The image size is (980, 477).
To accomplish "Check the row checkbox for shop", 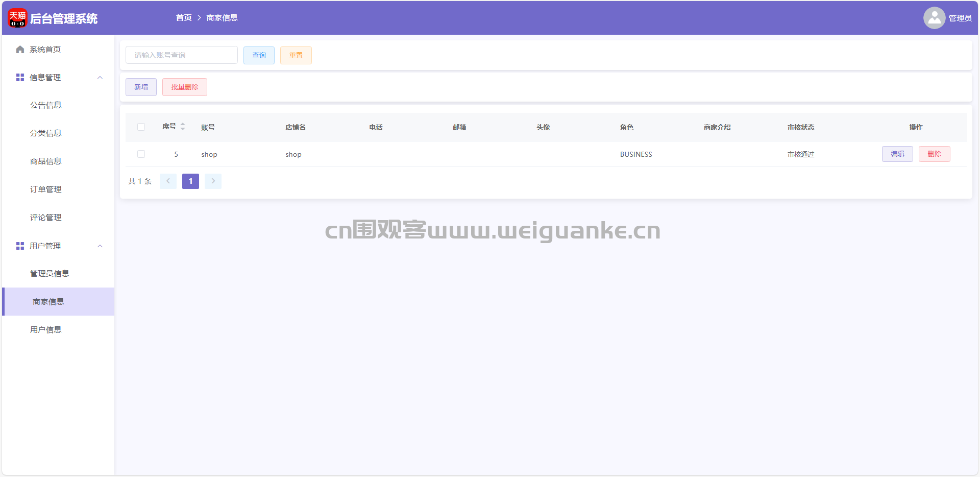I will tap(141, 154).
